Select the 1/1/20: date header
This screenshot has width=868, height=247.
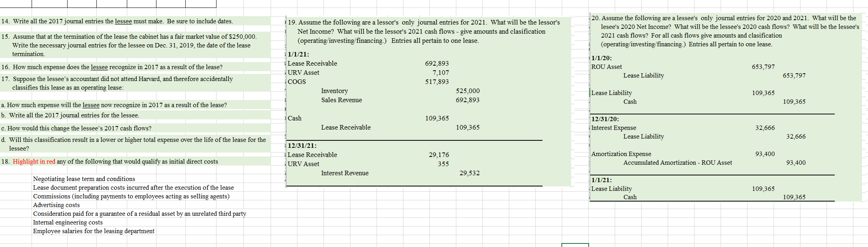pos(602,58)
